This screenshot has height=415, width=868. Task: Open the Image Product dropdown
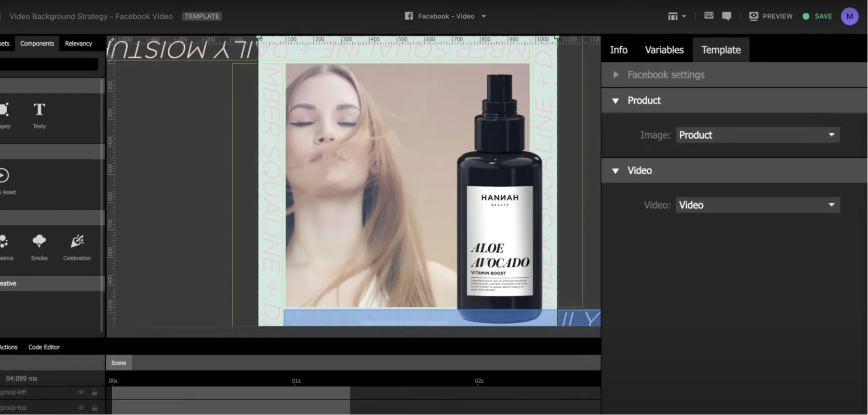pos(758,135)
